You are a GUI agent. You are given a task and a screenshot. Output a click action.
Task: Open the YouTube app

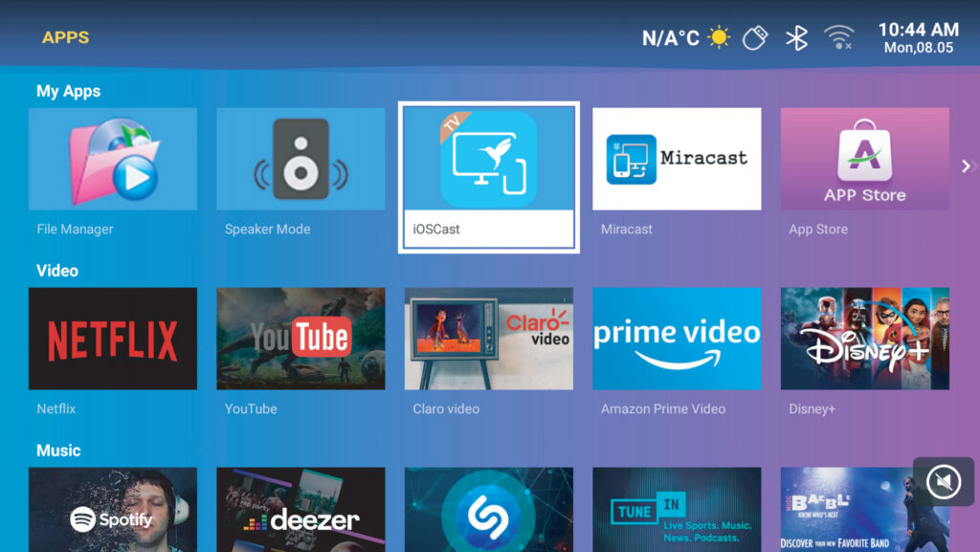click(301, 339)
